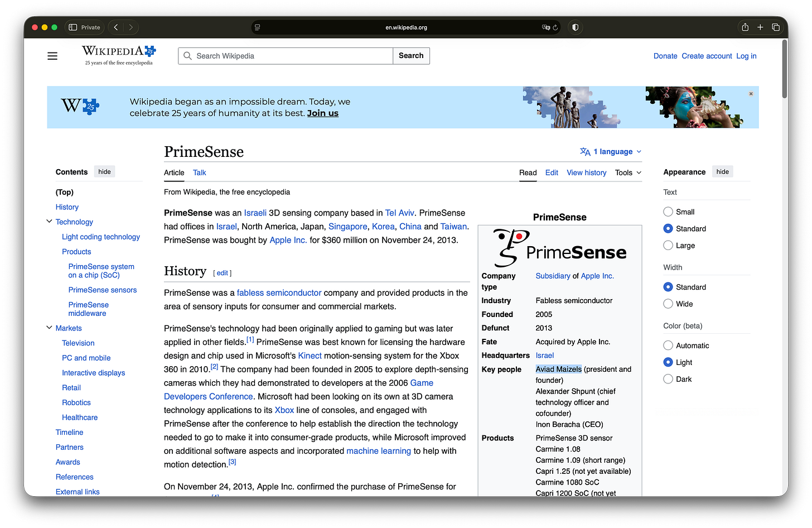This screenshot has height=528, width=812.
Task: Jump to External links in contents
Action: tap(78, 492)
